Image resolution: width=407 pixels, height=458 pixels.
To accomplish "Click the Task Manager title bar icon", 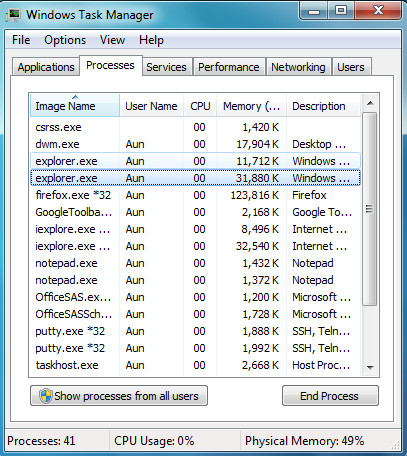I will pyautogui.click(x=13, y=15).
